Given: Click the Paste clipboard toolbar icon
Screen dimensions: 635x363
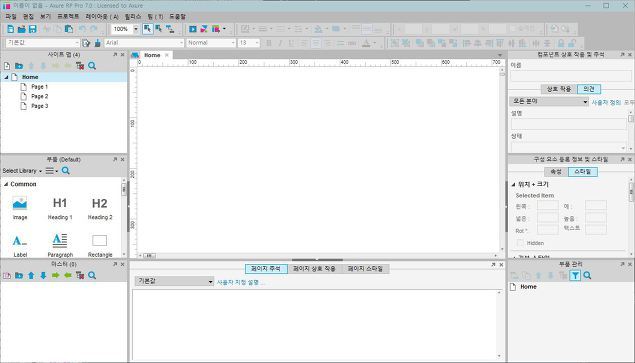Looking at the screenshot, I should click(69, 29).
